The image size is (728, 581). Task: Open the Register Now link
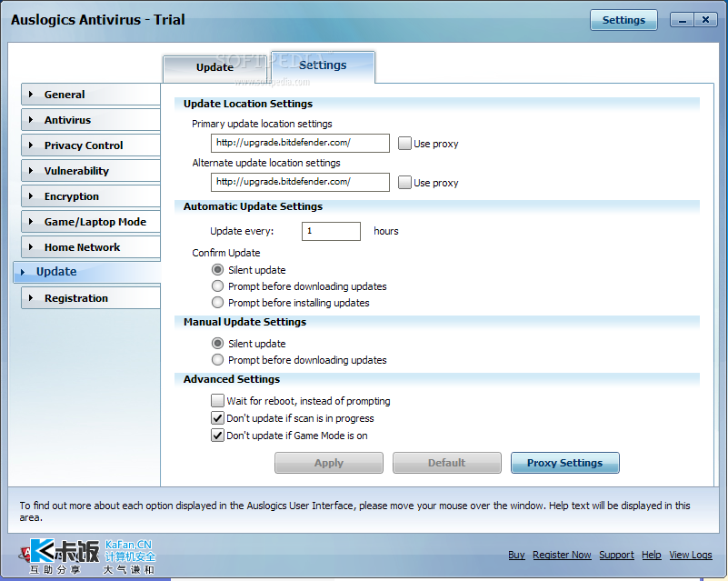click(x=562, y=555)
